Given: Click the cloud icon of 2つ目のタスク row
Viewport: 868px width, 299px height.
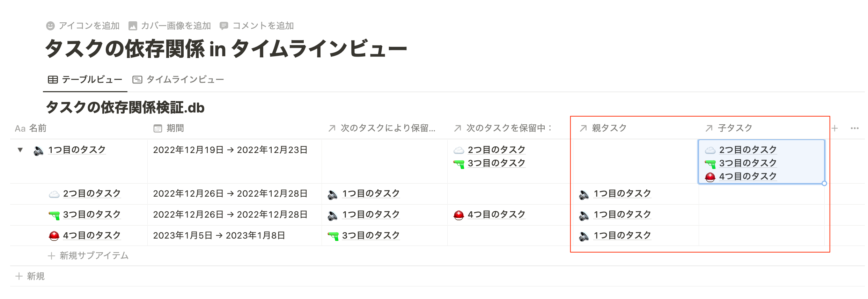Looking at the screenshot, I should click(54, 194).
